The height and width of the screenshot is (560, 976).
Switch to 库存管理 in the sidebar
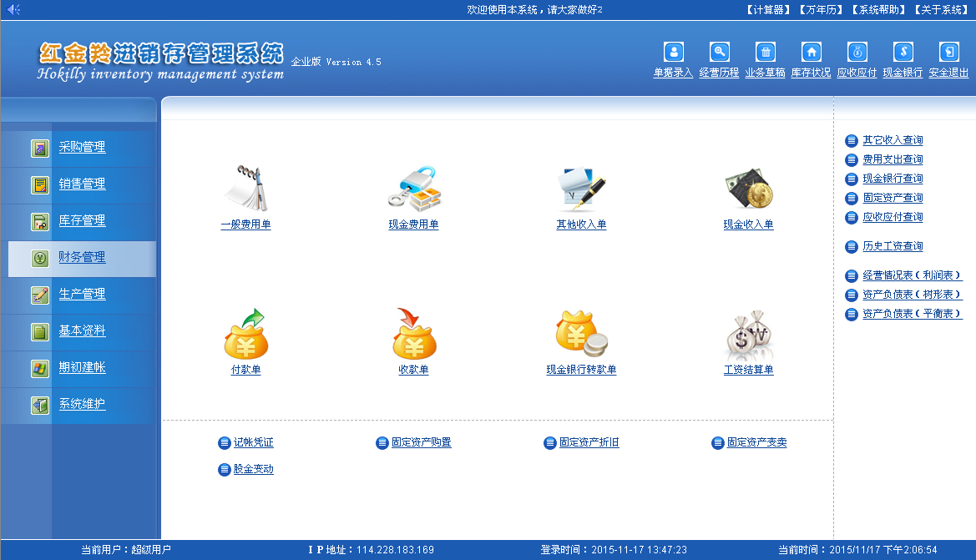(x=82, y=221)
